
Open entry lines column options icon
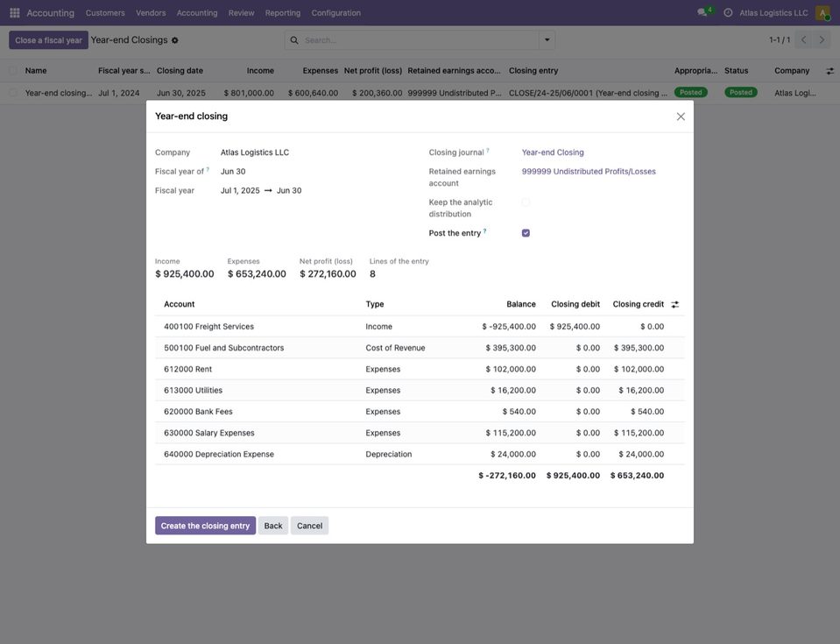click(675, 304)
